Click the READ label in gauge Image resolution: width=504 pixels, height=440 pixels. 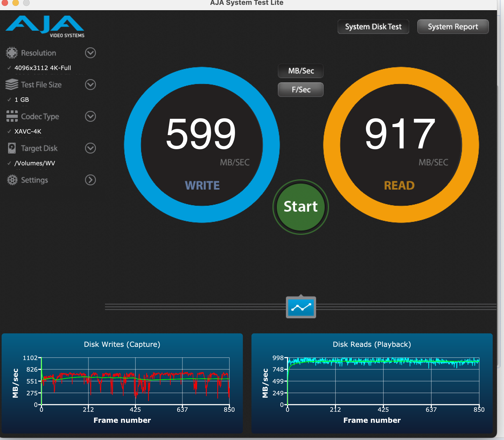pyautogui.click(x=399, y=186)
